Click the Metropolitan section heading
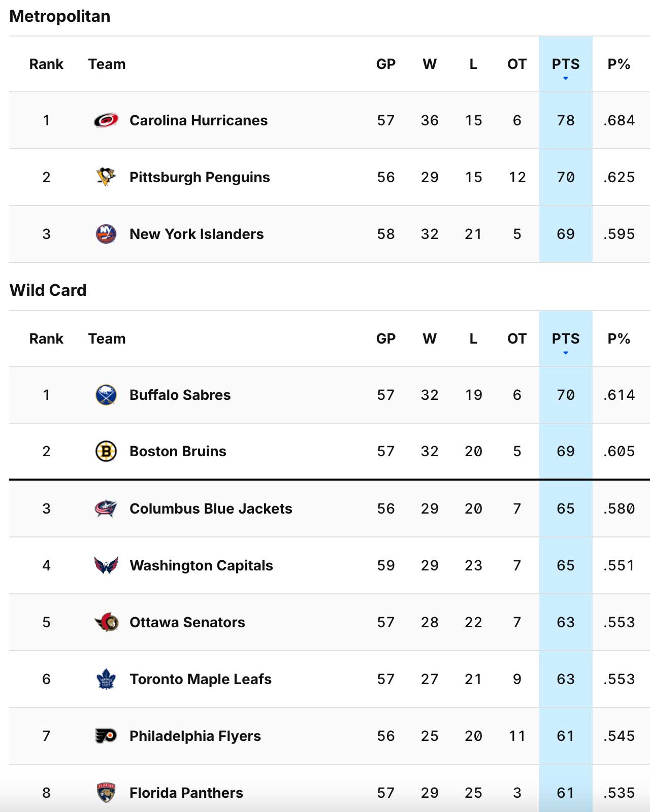 coord(59,16)
